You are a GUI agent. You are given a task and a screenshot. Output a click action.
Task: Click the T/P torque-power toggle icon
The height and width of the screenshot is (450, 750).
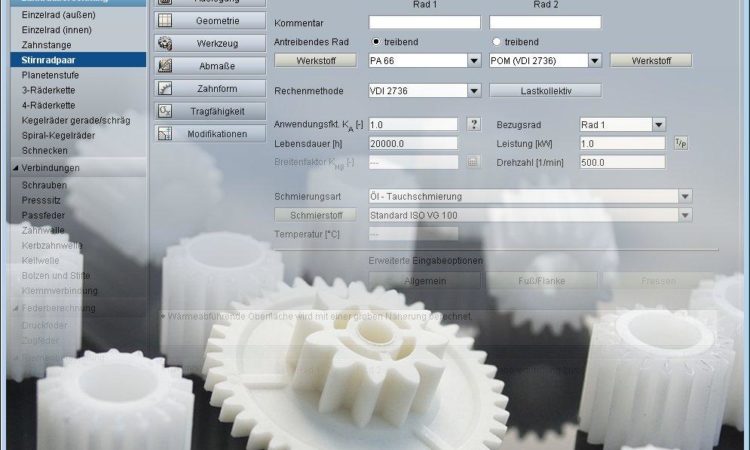click(681, 143)
